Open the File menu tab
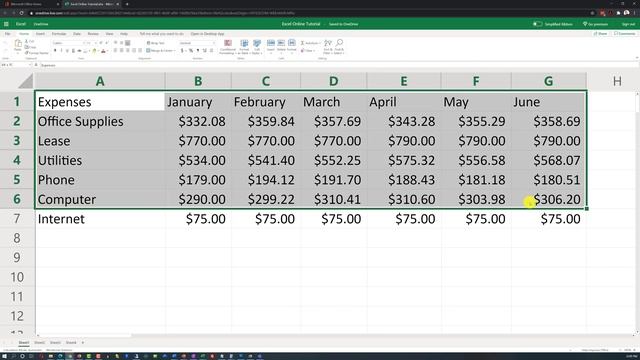This screenshot has height=360, width=640. point(7,34)
